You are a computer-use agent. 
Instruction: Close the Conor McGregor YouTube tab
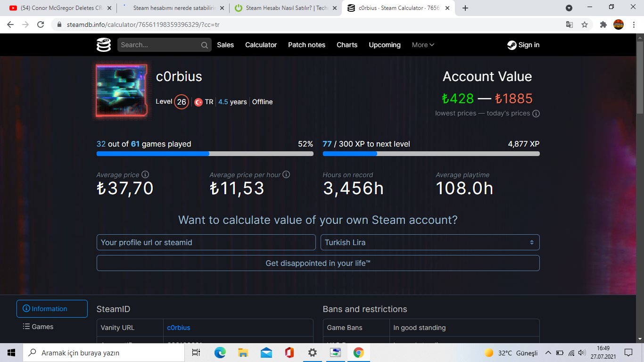click(x=109, y=8)
